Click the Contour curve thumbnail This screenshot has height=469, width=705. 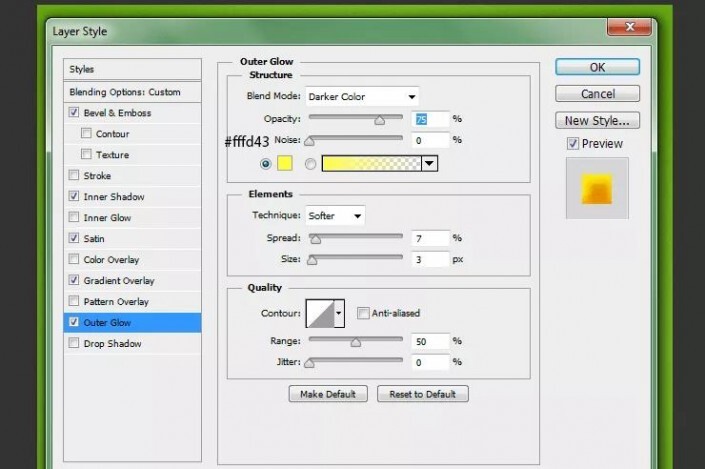pos(321,313)
